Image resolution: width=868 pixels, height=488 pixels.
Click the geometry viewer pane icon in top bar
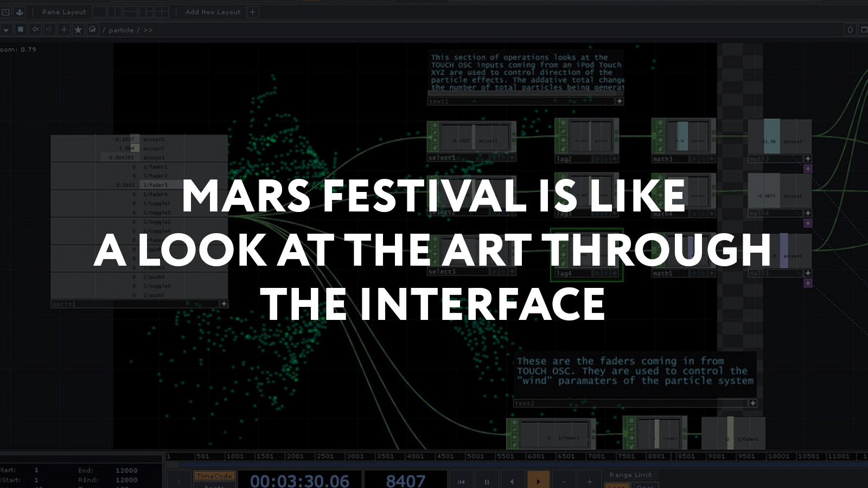(x=20, y=11)
